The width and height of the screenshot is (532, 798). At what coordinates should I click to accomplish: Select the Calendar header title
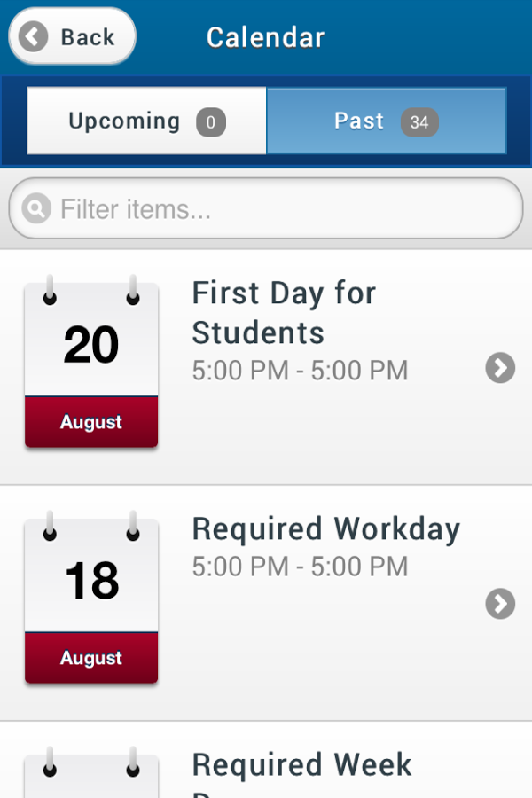[x=265, y=37]
